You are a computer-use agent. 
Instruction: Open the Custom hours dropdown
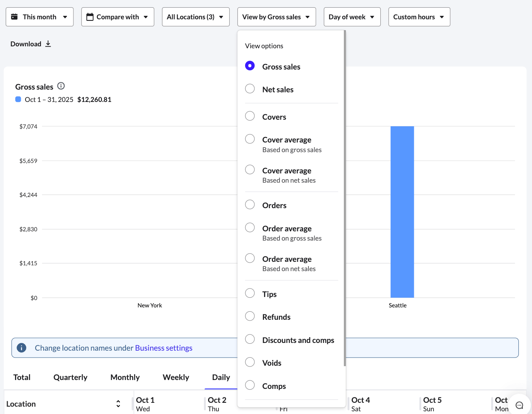(419, 17)
